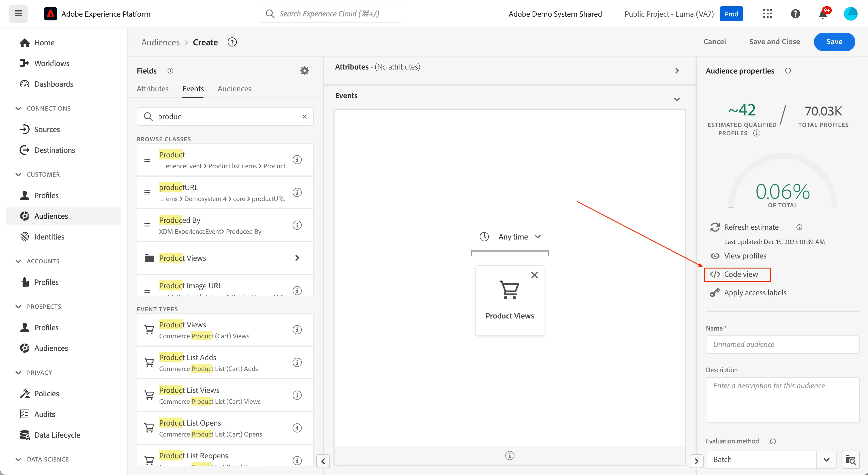Screen dimensions: 868x475
Task: Switch to the Audiences fields tab
Action: (235, 88)
